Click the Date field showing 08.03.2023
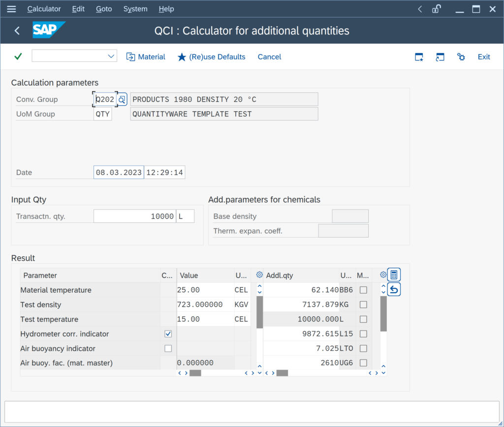Screen dimensions: 504x427 click(119, 173)
